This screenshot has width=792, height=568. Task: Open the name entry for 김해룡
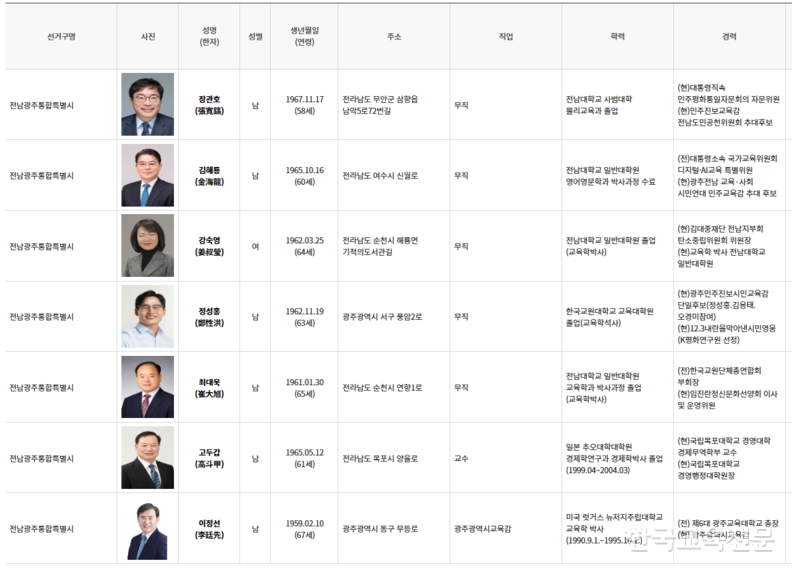(x=209, y=170)
